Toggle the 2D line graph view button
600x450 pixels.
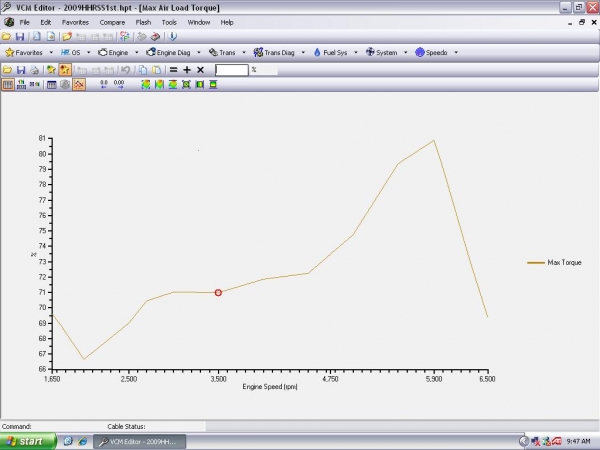pyautogui.click(x=79, y=85)
